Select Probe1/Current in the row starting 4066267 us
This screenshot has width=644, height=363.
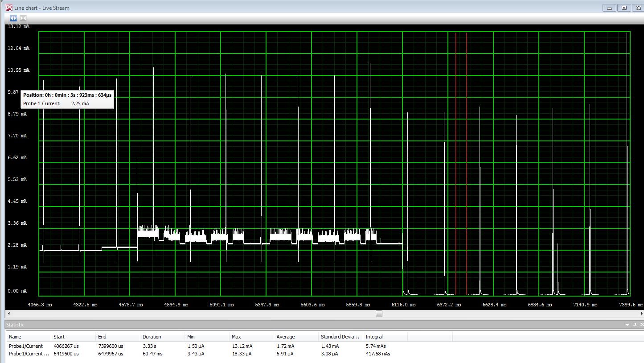(x=26, y=346)
